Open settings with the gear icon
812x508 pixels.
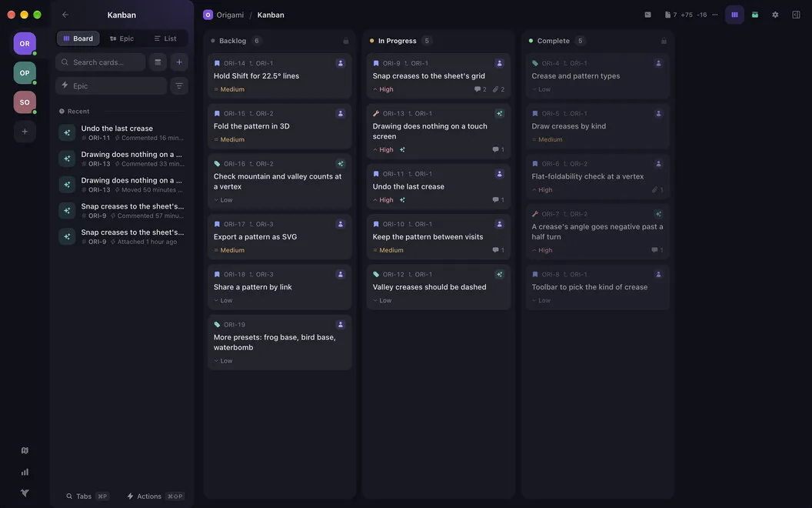point(775,15)
